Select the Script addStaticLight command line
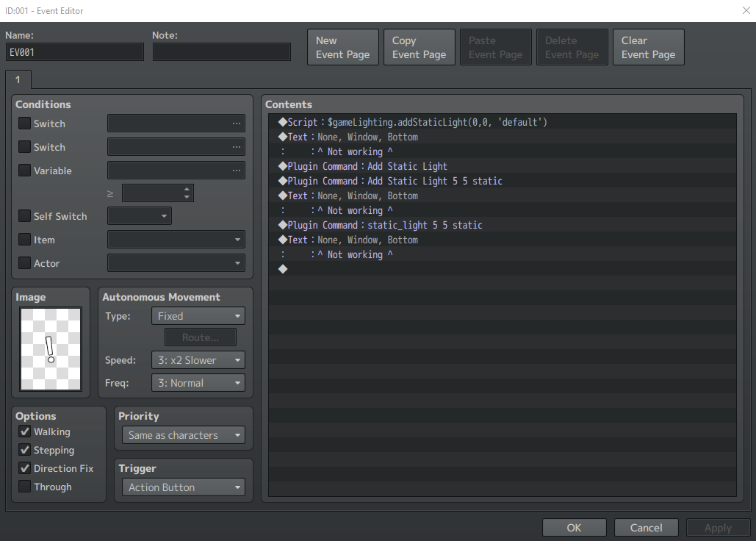This screenshot has height=541, width=756. (x=503, y=122)
